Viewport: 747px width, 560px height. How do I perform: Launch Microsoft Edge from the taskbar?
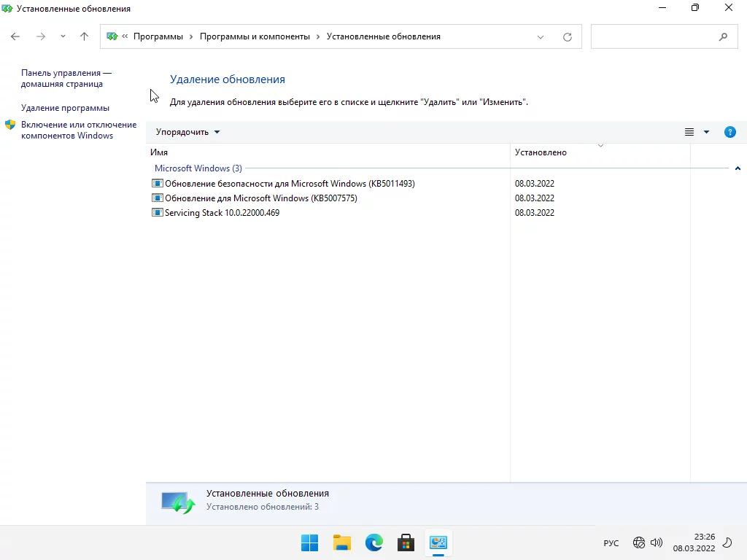374,542
